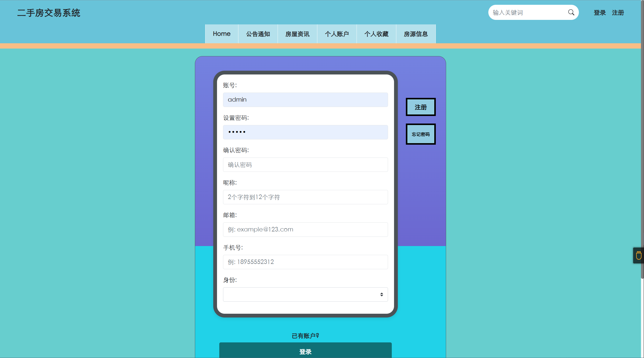Open 个人收藏 navigation tab

tap(376, 34)
